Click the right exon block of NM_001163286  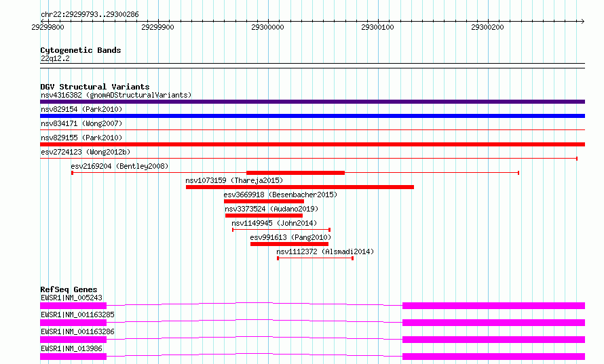494,340
